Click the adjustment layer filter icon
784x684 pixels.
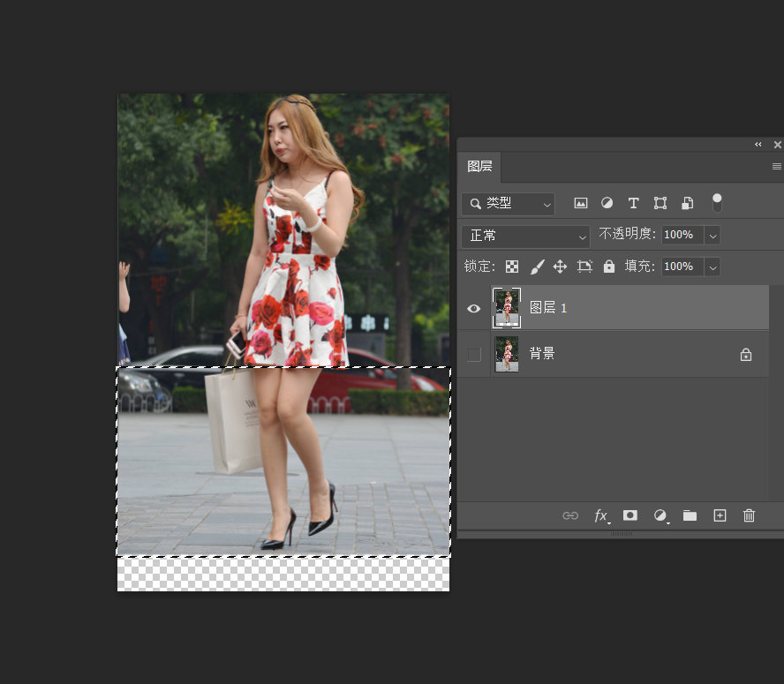coord(607,203)
